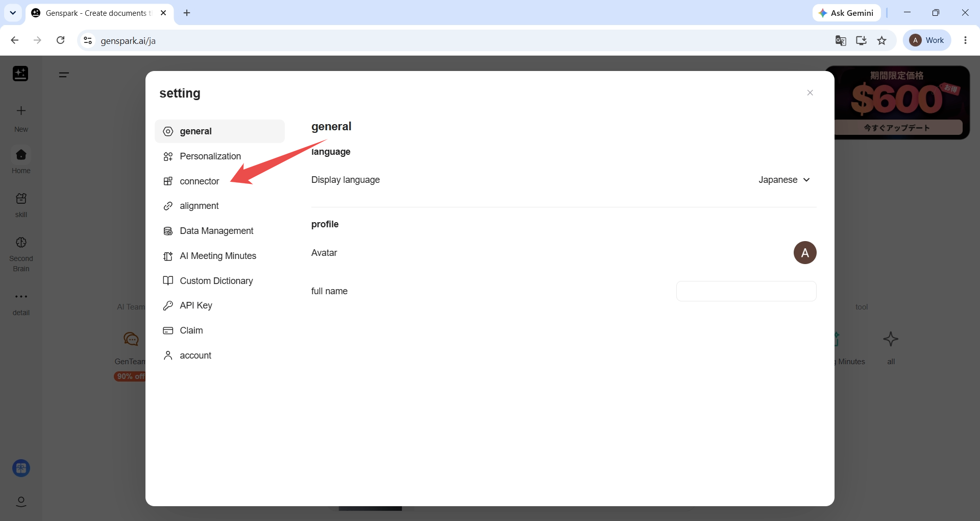Click the full name input field
980x521 pixels.
tap(746, 291)
